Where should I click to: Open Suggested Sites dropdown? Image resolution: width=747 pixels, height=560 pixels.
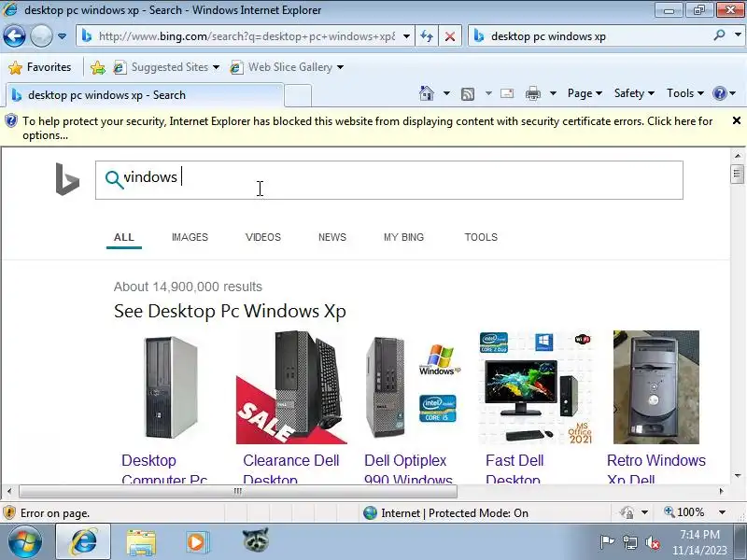tap(166, 67)
